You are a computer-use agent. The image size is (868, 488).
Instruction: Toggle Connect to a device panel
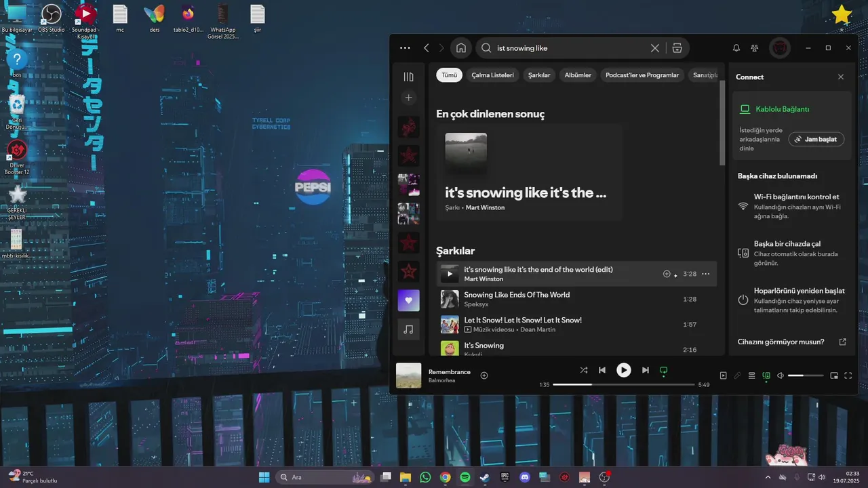(x=766, y=375)
